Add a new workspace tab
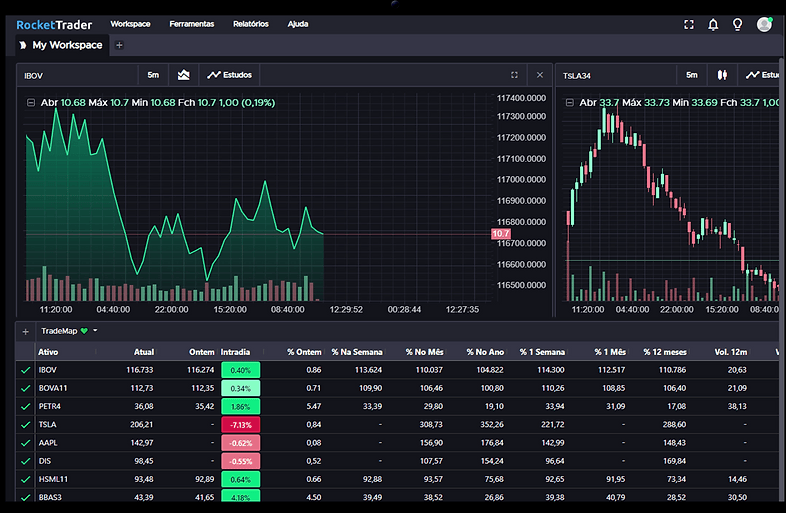This screenshot has width=786, height=513. pyautogui.click(x=119, y=45)
